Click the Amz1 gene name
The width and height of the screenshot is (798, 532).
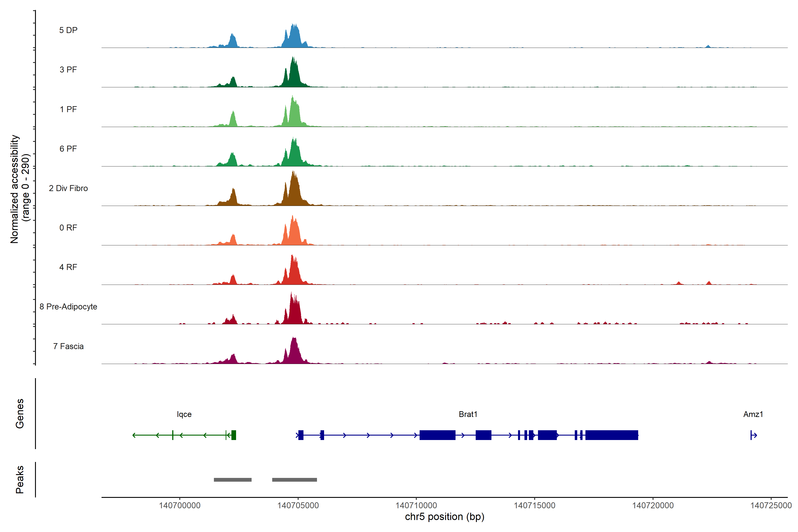pyautogui.click(x=753, y=414)
